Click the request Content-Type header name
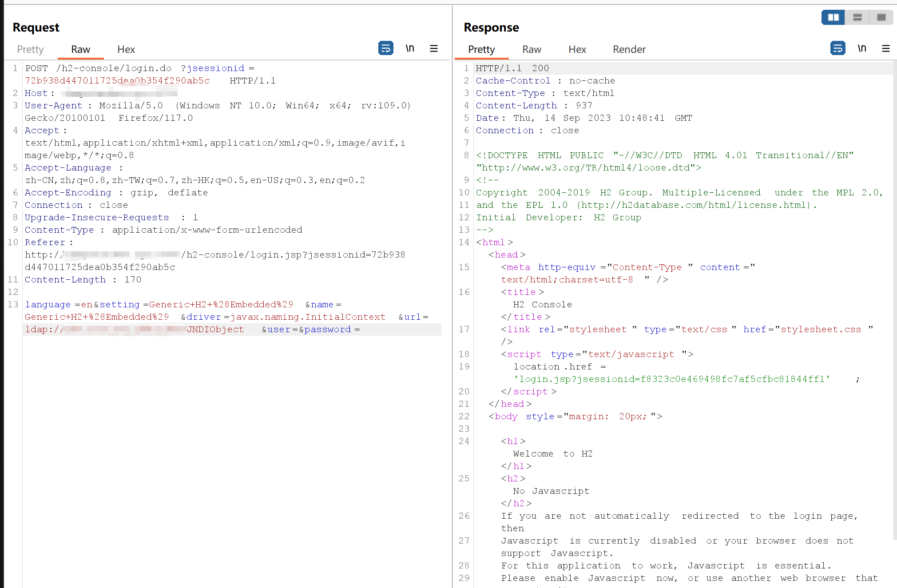 coord(59,230)
